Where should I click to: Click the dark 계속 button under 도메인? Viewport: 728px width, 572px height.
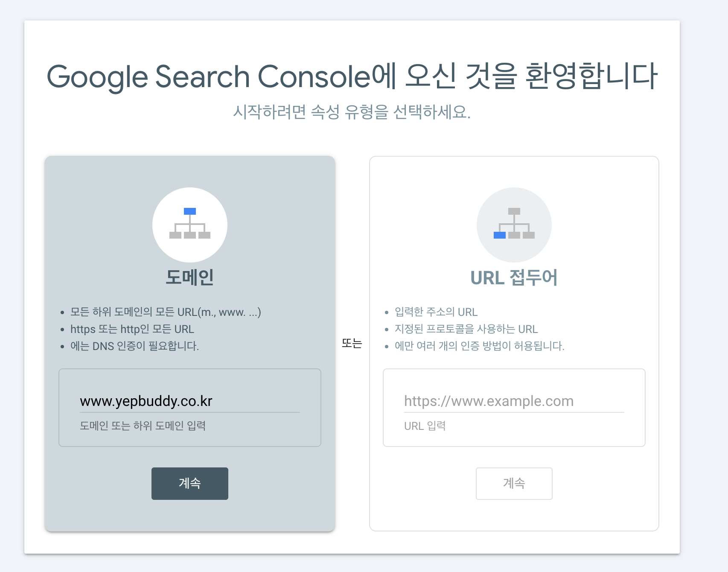190,484
